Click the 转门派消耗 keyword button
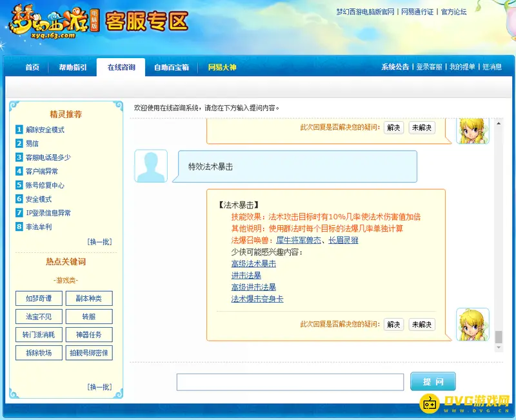 click(39, 335)
